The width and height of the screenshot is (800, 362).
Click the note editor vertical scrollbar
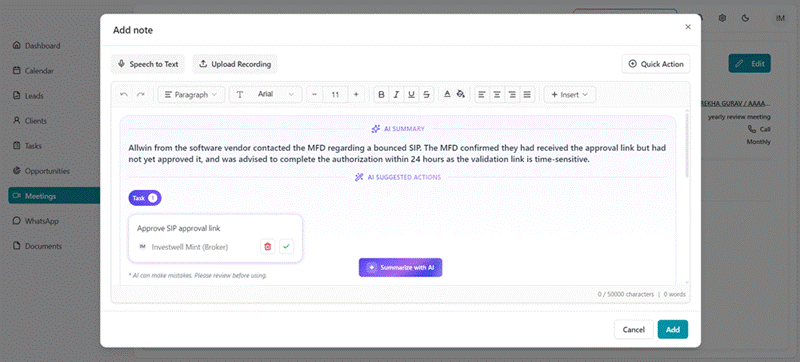pos(687,145)
